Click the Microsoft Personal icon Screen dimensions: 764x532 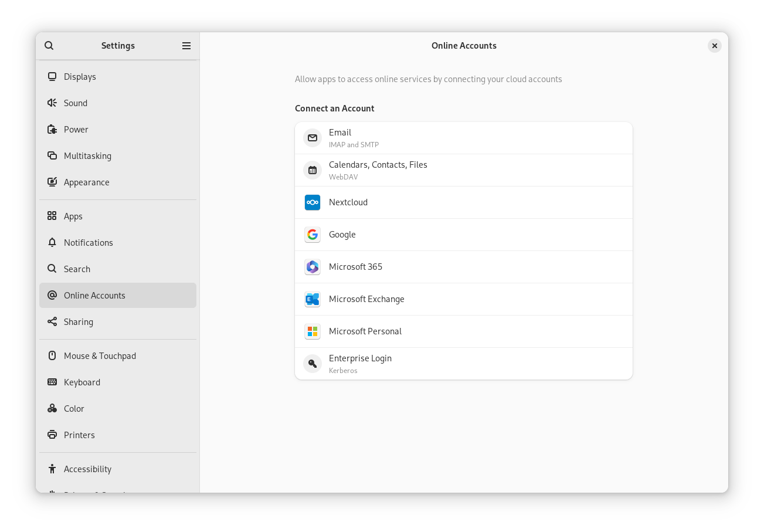tap(313, 331)
